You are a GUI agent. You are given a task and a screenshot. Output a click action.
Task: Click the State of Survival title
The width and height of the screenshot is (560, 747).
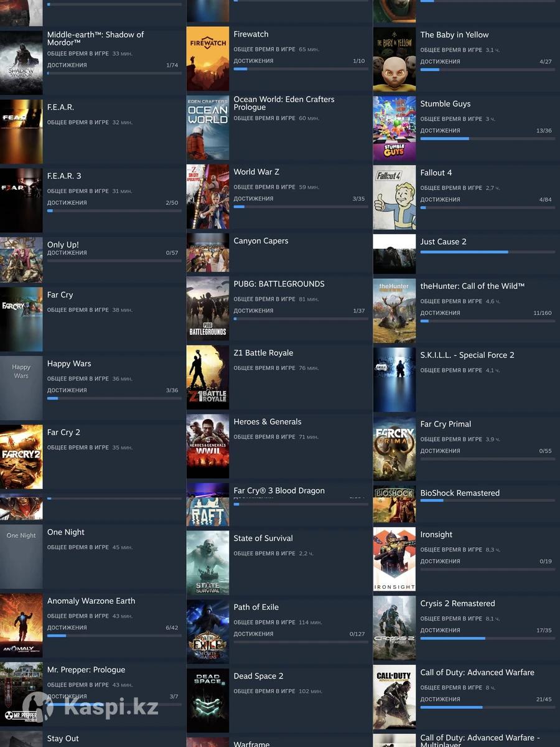(263, 538)
